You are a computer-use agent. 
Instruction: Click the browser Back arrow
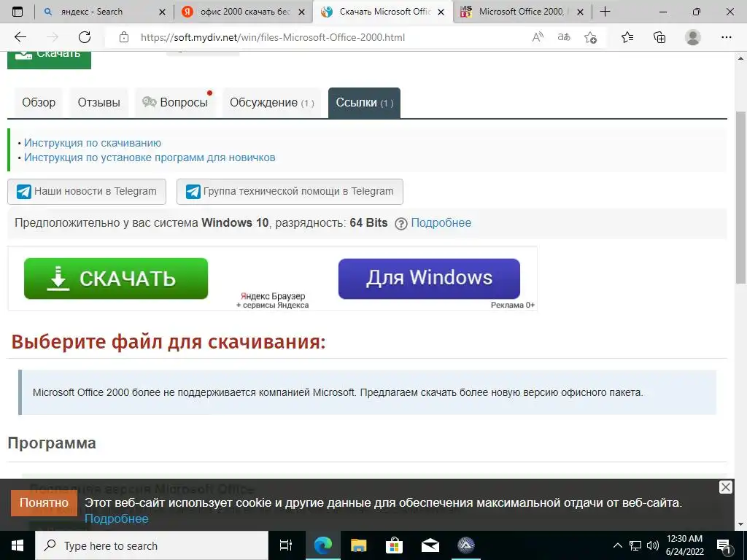coord(20,37)
